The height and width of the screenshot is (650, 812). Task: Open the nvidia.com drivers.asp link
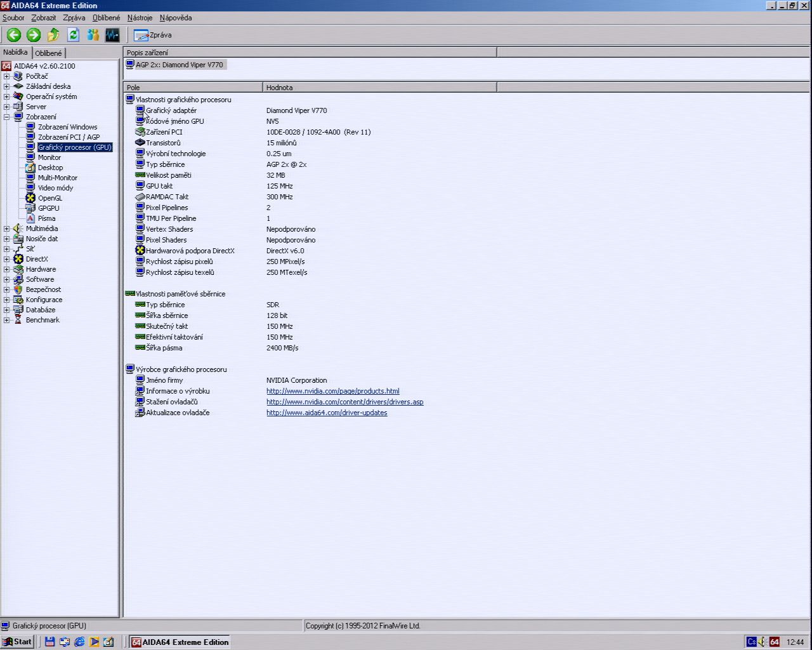tap(345, 402)
